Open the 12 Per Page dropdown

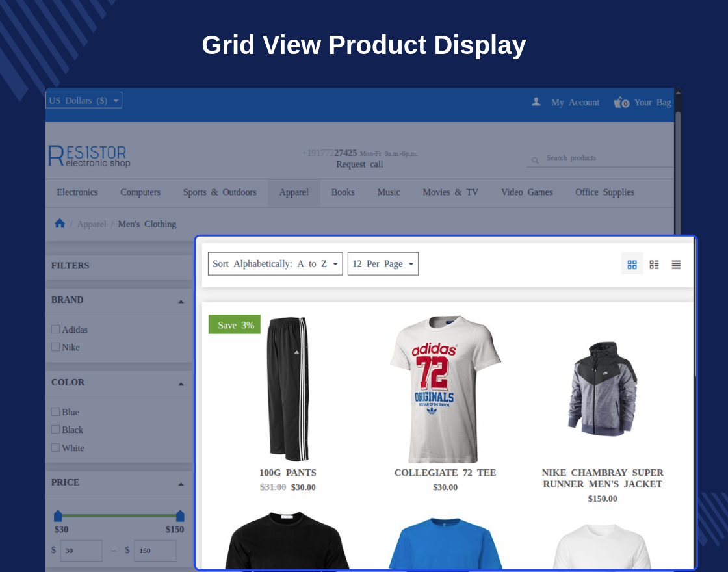click(383, 264)
